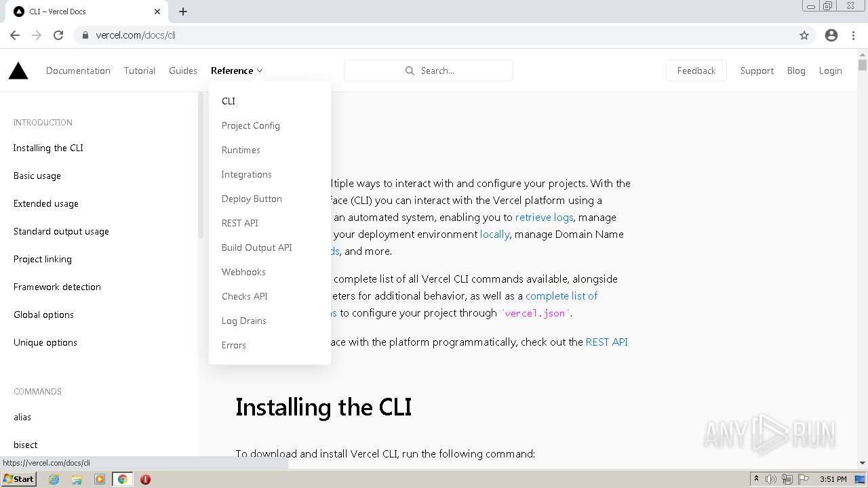This screenshot has width=868, height=488.
Task: Click the search magnifier icon
Action: click(410, 70)
